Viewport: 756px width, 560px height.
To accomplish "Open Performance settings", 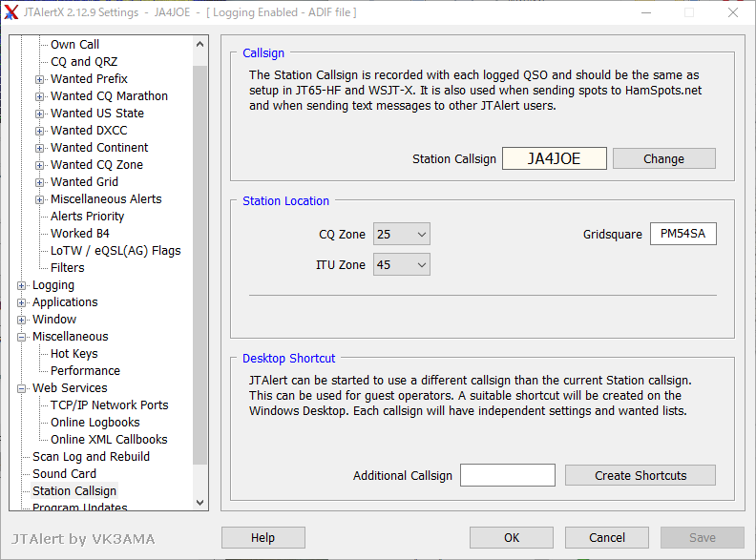I will click(85, 371).
